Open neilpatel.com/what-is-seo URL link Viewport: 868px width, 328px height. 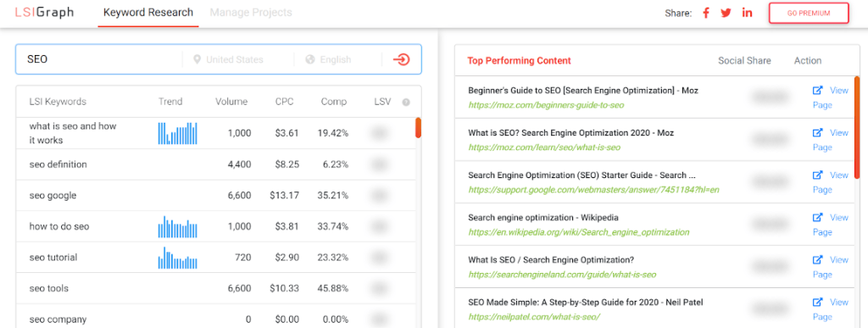pos(534,316)
